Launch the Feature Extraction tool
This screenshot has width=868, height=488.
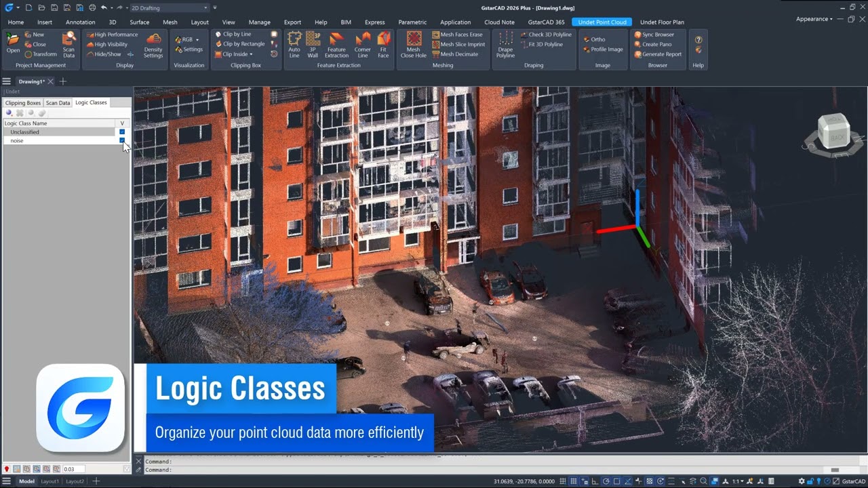click(336, 44)
